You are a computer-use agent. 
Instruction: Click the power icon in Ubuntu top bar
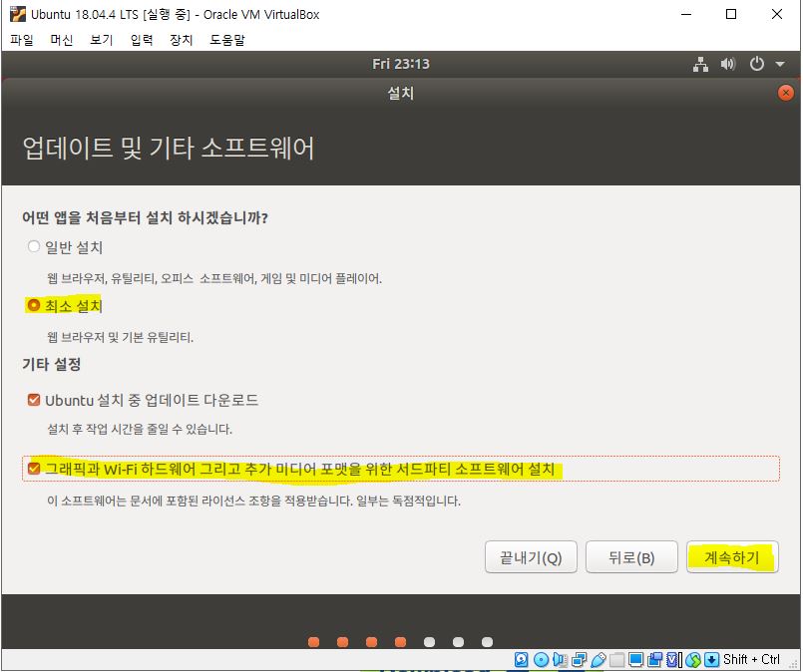point(757,64)
